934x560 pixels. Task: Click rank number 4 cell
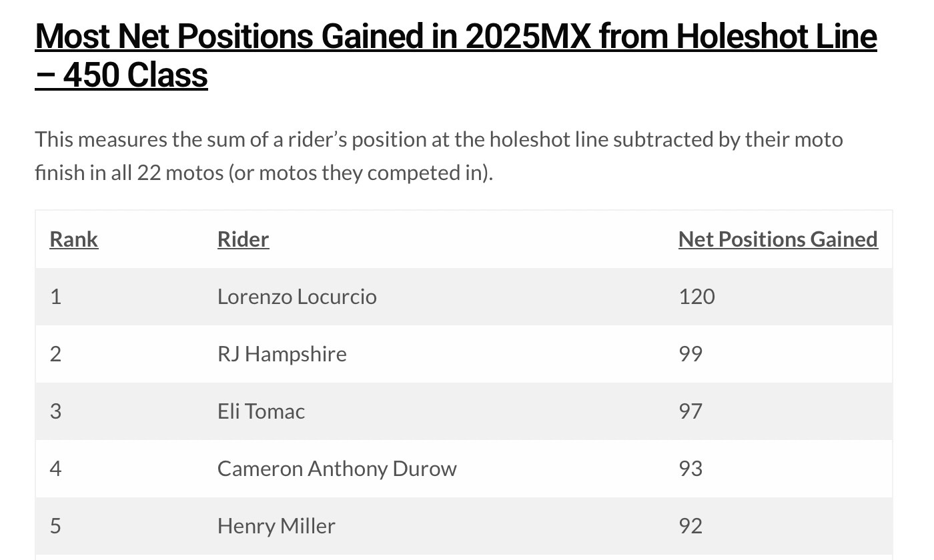pos(55,469)
